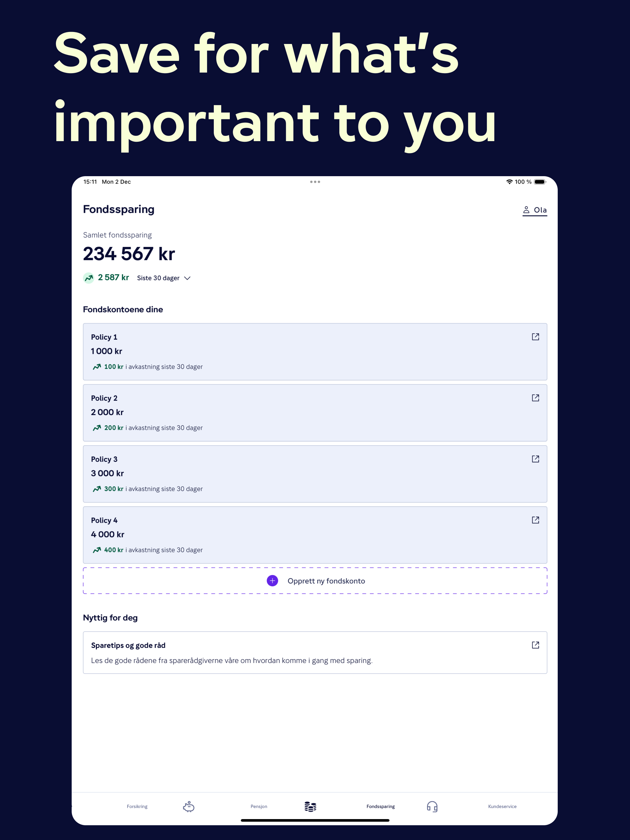Open Policy 3 via its external link icon

coord(535,459)
